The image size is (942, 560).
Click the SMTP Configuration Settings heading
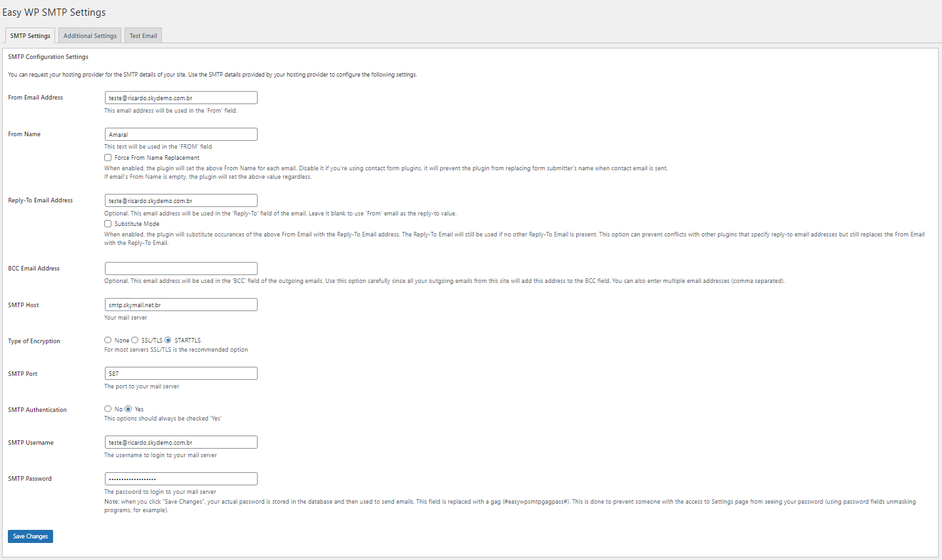[x=48, y=57]
